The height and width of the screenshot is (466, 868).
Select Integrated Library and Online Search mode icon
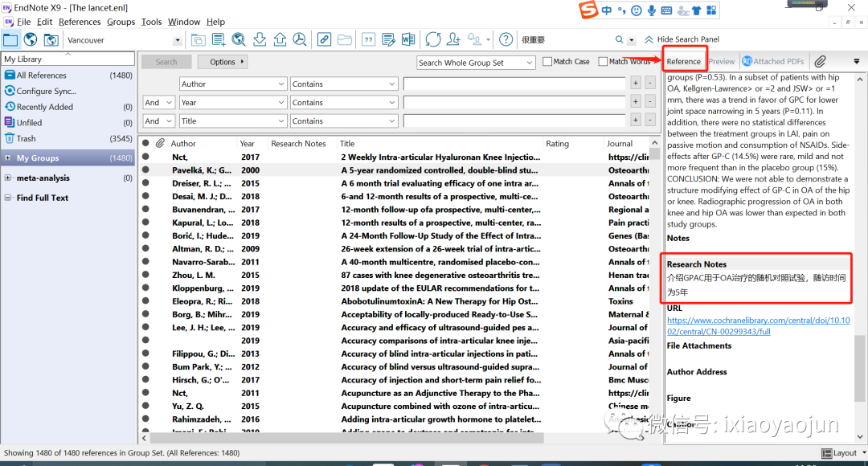click(51, 40)
